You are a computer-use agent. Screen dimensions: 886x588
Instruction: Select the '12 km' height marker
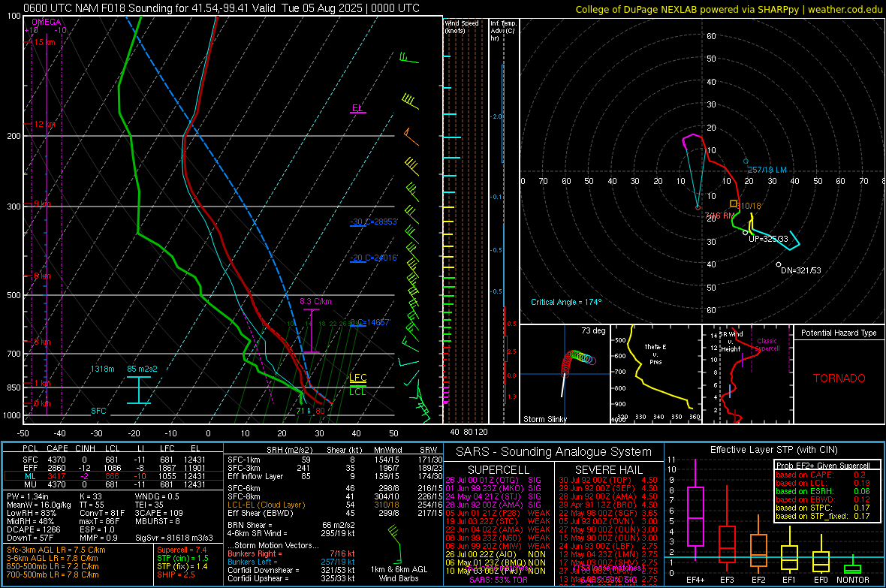point(44,124)
